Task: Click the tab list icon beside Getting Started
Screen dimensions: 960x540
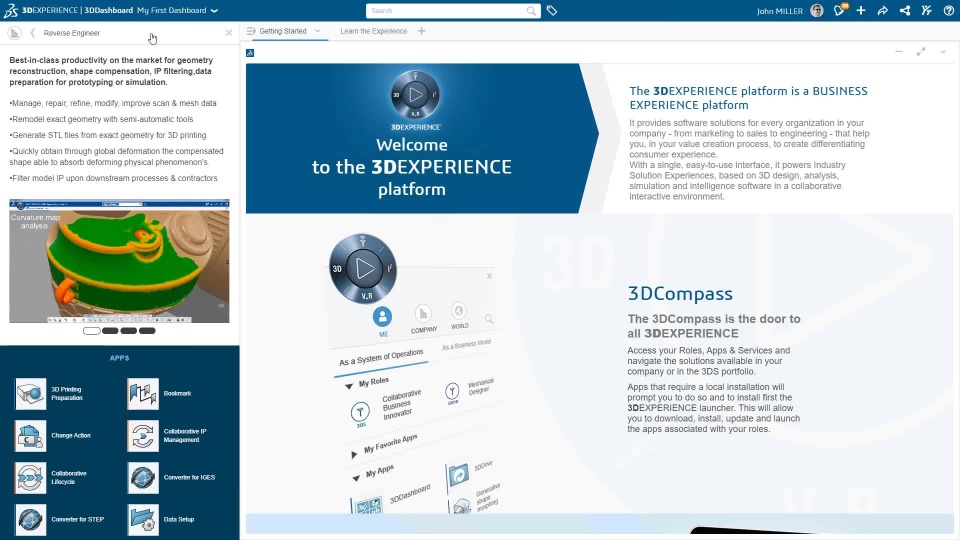Action: 251,31
